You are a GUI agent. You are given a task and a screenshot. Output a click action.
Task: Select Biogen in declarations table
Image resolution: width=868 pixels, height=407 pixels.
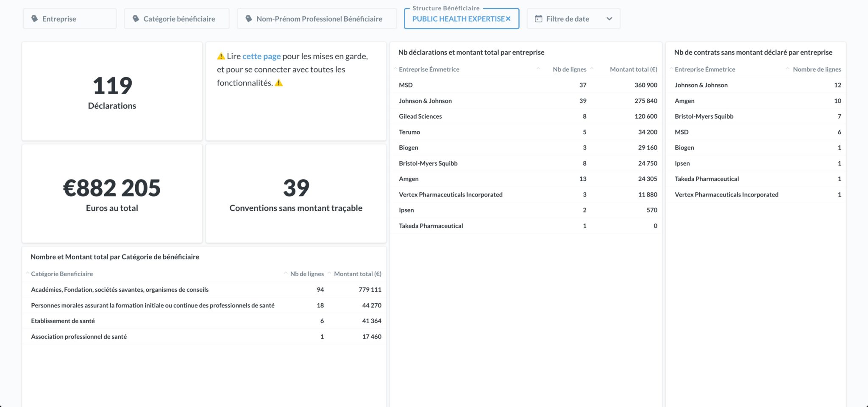(526, 148)
